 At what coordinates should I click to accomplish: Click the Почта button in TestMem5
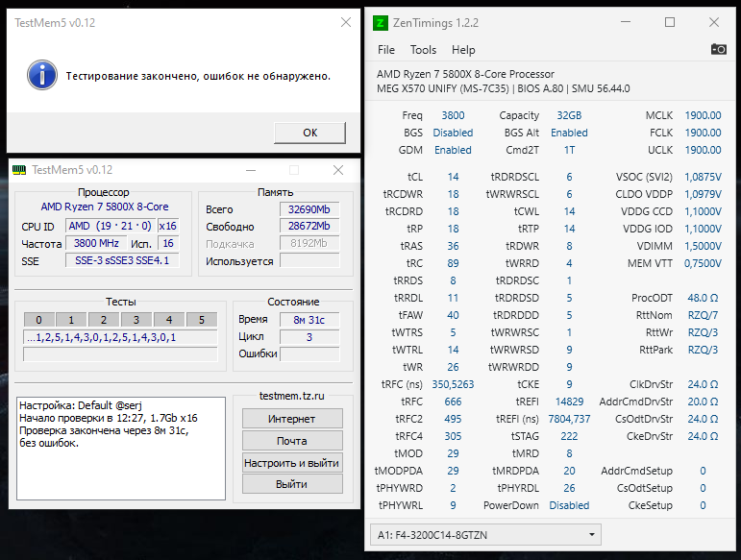click(292, 441)
